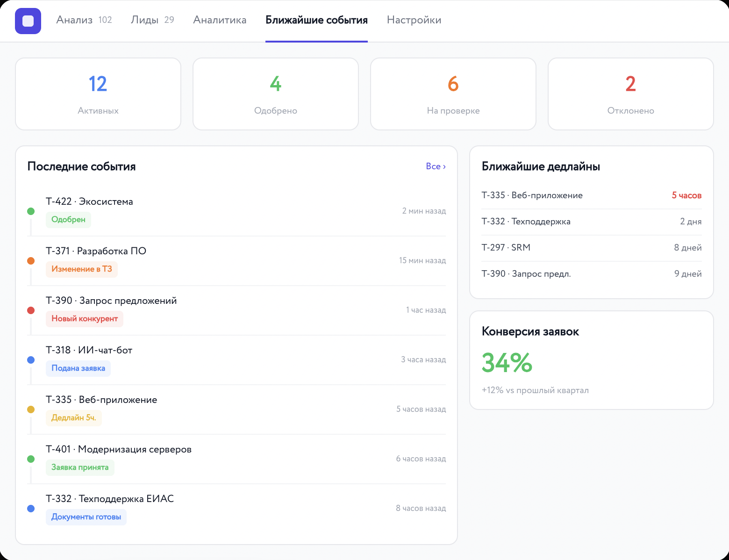Click the purple app logo icon

click(28, 21)
